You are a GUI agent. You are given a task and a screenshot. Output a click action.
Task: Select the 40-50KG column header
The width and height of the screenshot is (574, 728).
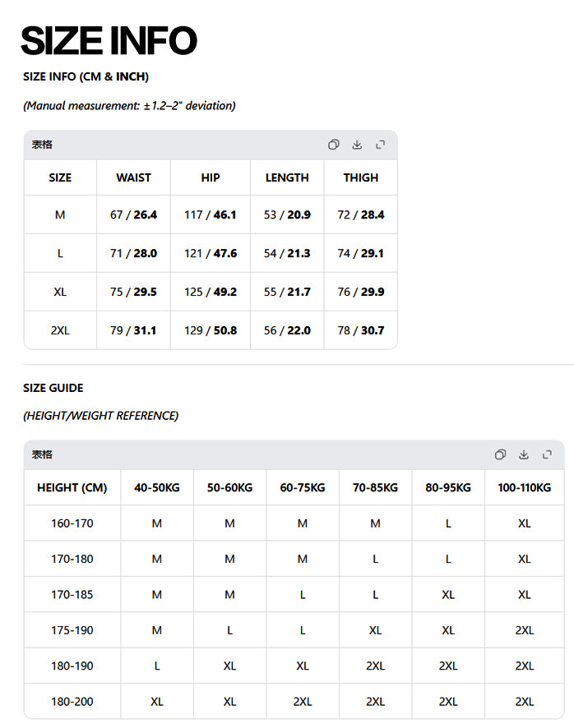(x=157, y=488)
